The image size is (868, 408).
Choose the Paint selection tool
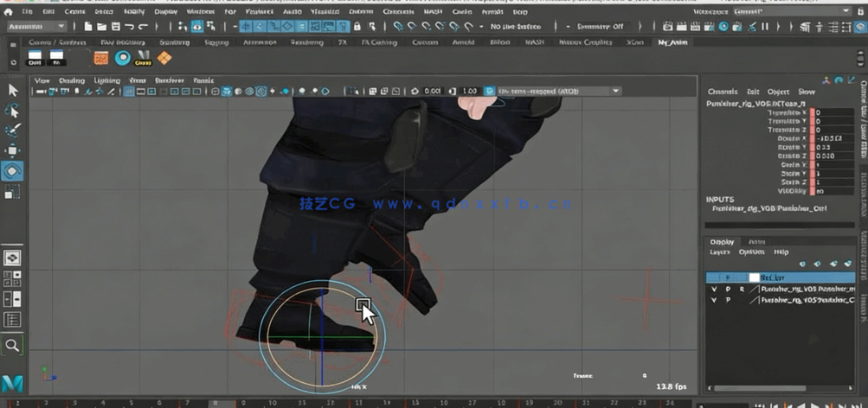pos(13,131)
